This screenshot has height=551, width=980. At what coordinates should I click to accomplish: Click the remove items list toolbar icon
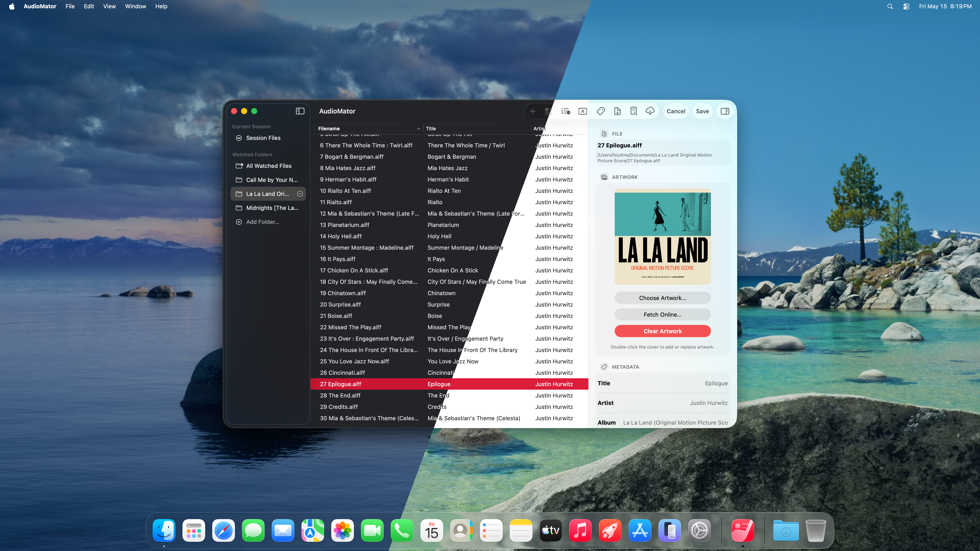(x=548, y=111)
